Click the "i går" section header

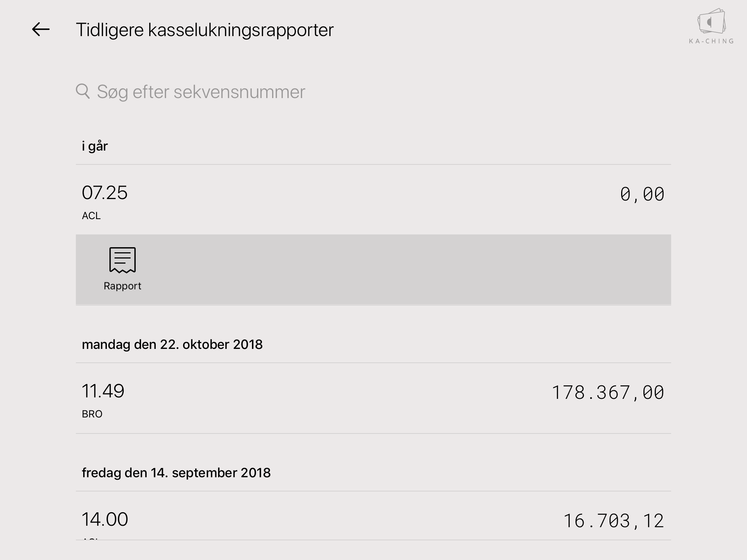click(95, 146)
